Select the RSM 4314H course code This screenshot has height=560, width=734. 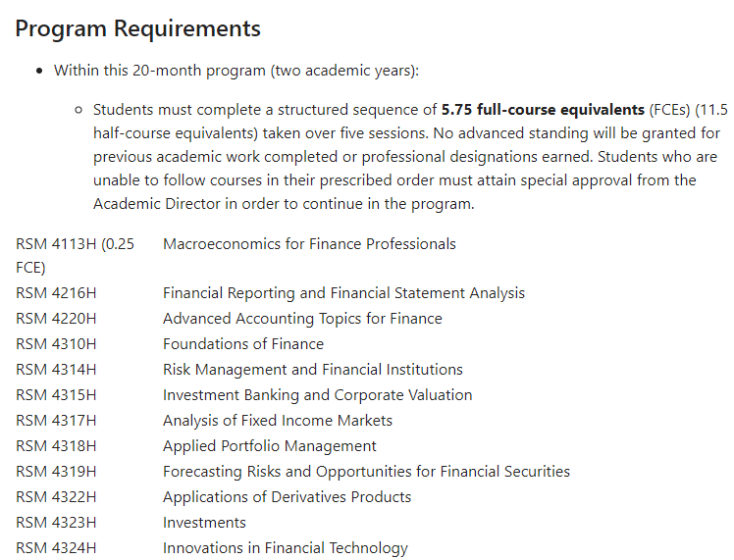point(56,370)
